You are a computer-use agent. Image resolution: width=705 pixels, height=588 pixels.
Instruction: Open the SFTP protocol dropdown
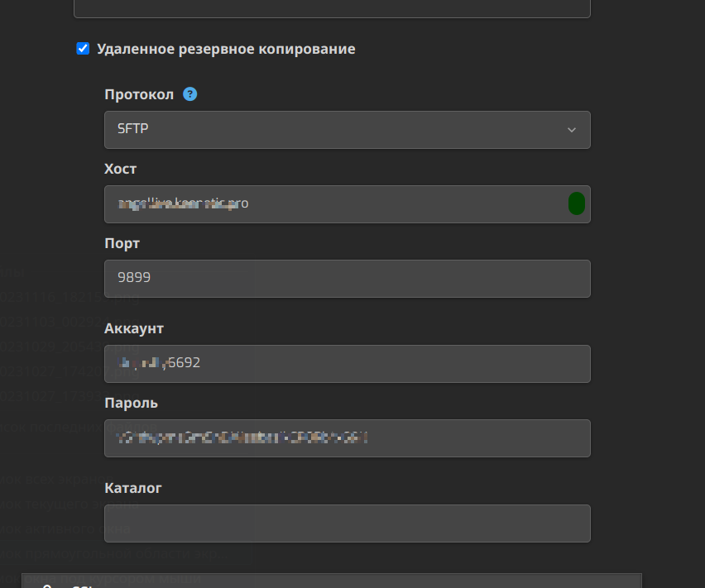[x=347, y=130]
